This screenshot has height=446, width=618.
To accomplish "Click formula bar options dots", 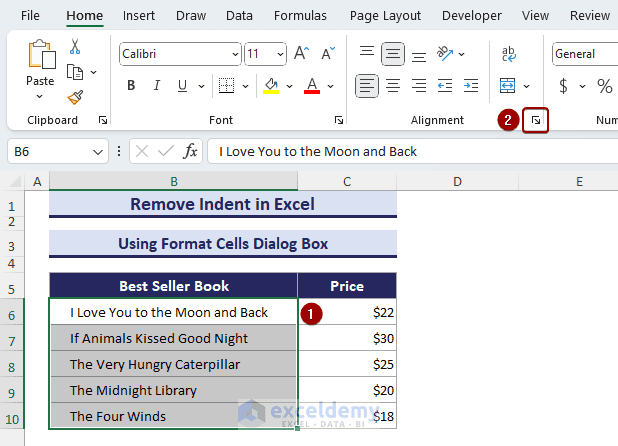I will click(x=119, y=151).
